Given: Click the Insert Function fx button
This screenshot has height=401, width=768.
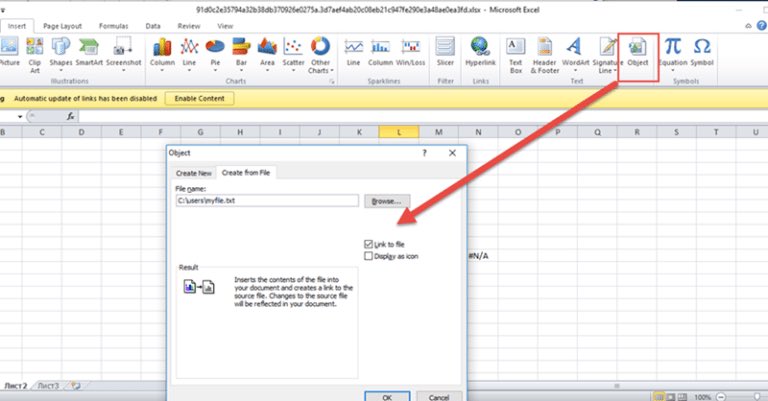Looking at the screenshot, I should coord(71,117).
